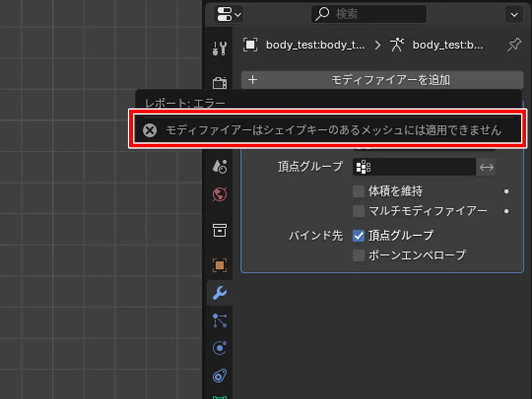
Task: Open the Collection properties tab
Action: tap(220, 230)
